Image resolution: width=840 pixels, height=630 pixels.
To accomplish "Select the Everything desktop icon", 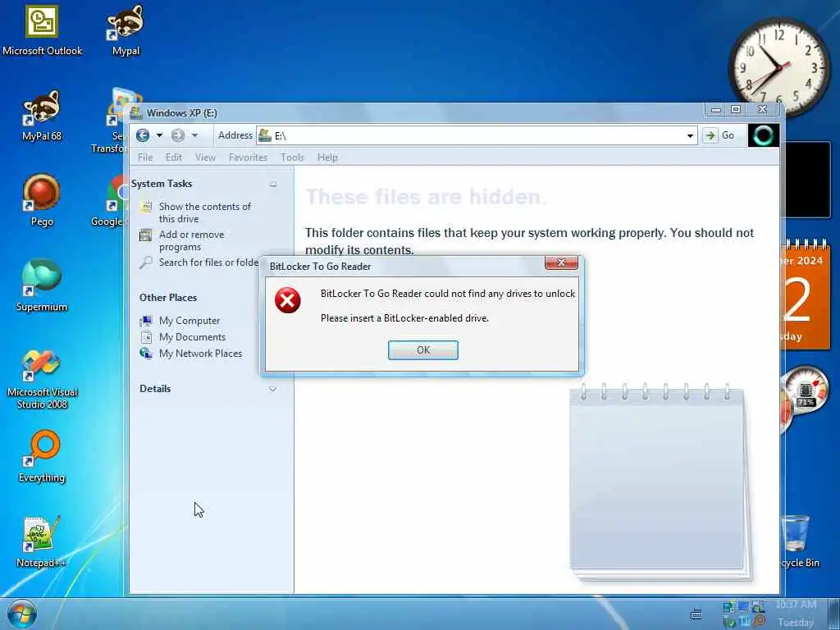I will [x=42, y=456].
